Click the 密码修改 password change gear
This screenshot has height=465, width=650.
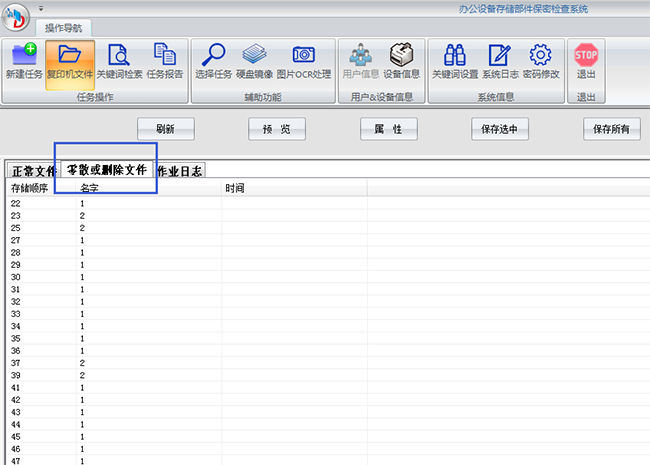(x=541, y=62)
